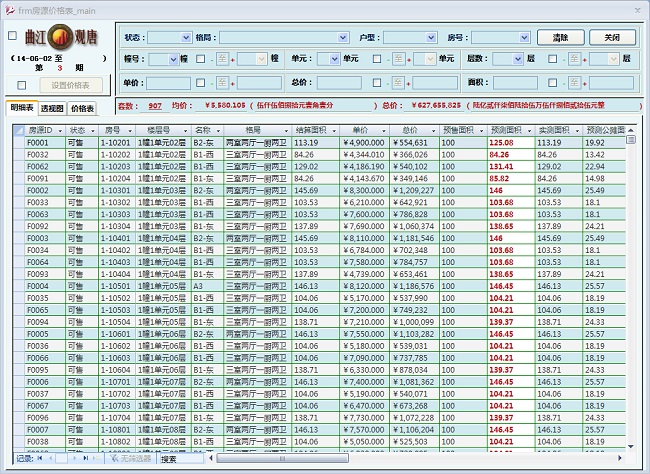Open the 幢号 start dropdown
The image size is (650, 474).
coord(173,60)
